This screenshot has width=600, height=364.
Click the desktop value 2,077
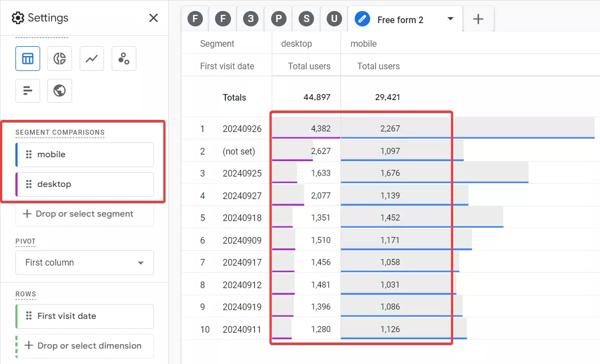click(x=321, y=196)
